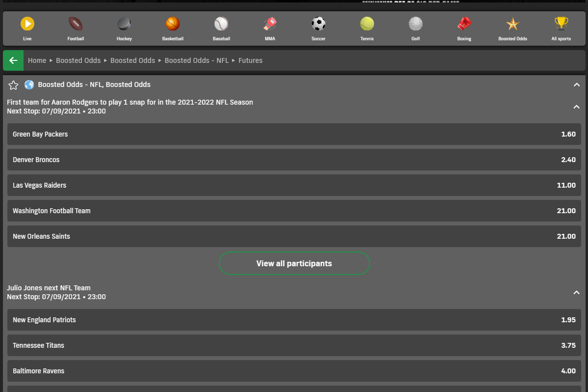Bet on Denver Broncos at 2.40
Image resolution: width=588 pixels, height=392 pixels.
(x=294, y=160)
